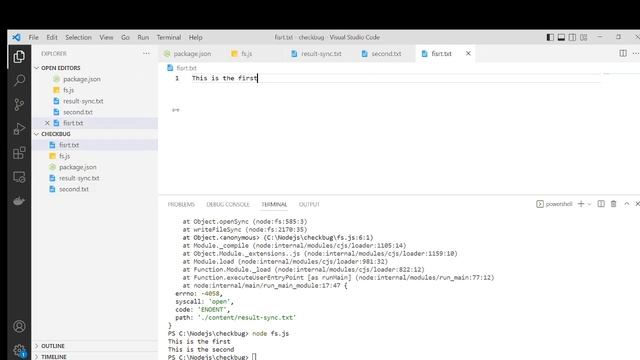
Task: Click the VS Code logo icon
Action: [x=16, y=37]
